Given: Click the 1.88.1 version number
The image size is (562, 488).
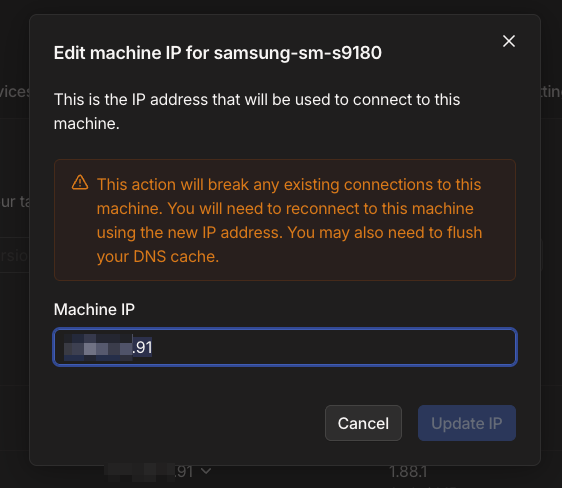Looking at the screenshot, I should [408, 472].
